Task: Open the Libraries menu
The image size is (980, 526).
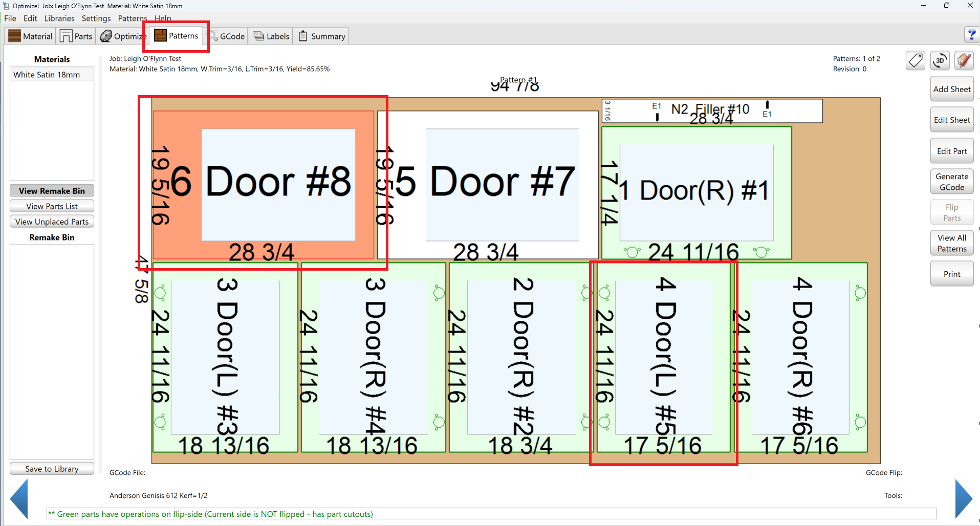Action: click(59, 18)
